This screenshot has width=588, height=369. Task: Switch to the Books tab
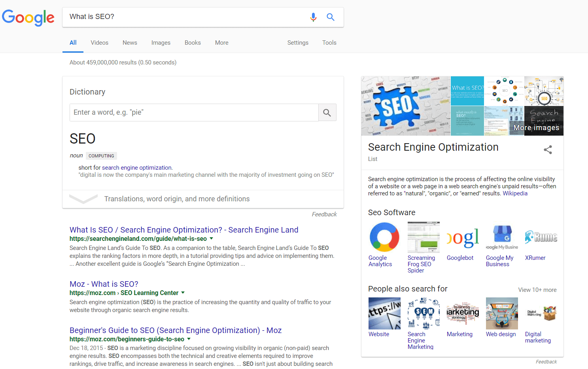[x=193, y=43]
